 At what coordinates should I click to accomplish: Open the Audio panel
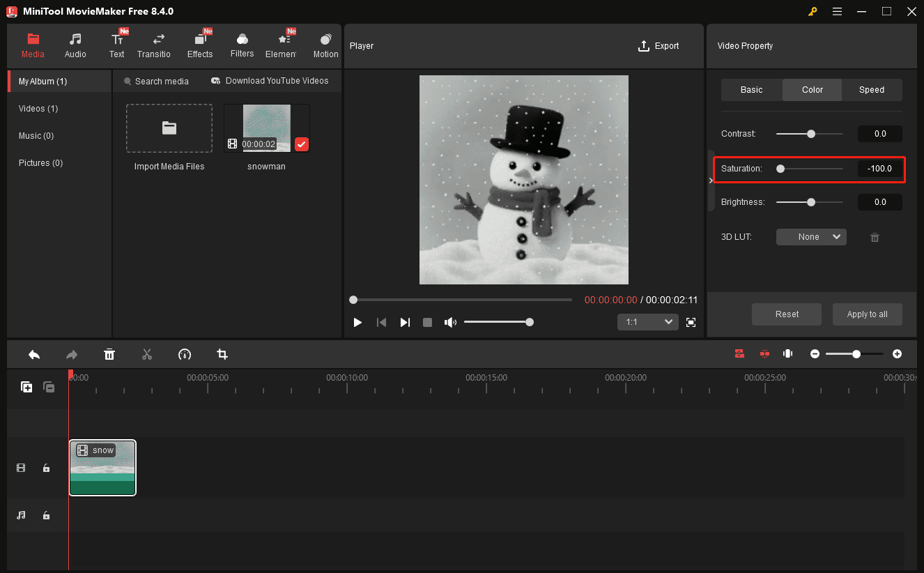tap(75, 44)
